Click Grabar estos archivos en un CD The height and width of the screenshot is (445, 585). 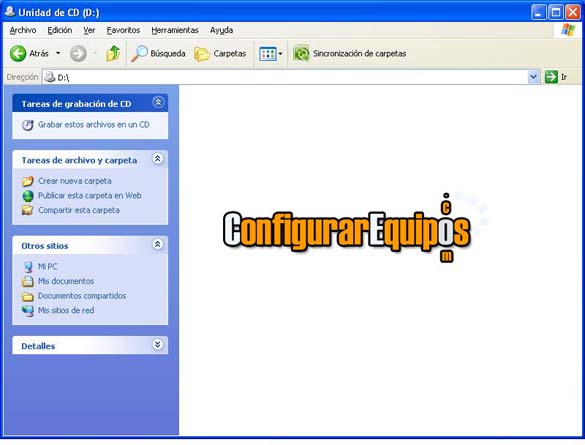tap(94, 125)
